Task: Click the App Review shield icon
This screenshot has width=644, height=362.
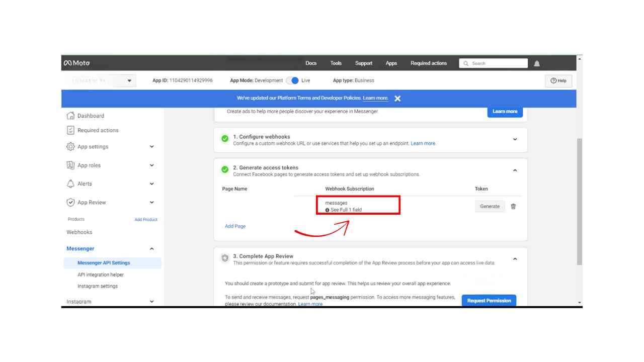Action: [70, 203]
